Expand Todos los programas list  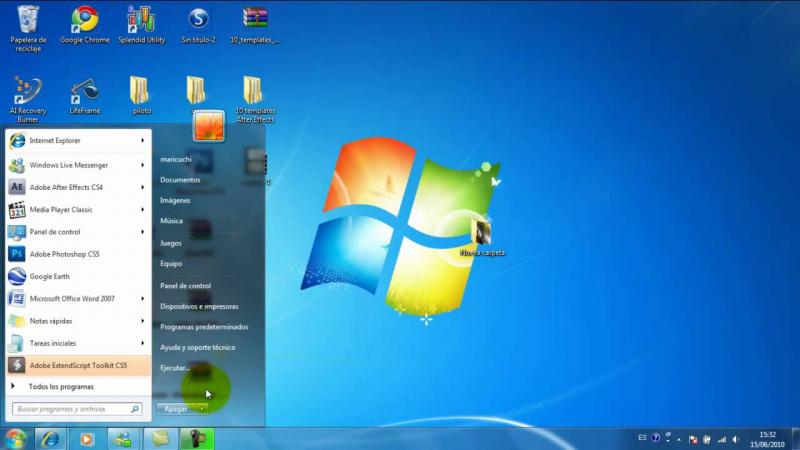60,386
